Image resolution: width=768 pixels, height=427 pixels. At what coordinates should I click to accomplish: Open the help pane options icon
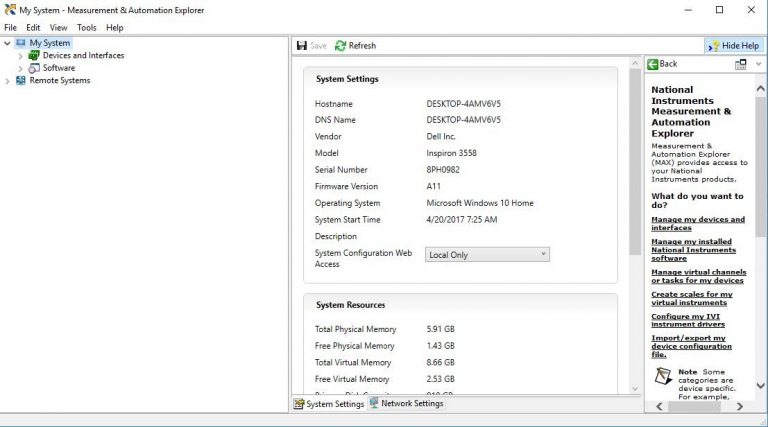741,64
